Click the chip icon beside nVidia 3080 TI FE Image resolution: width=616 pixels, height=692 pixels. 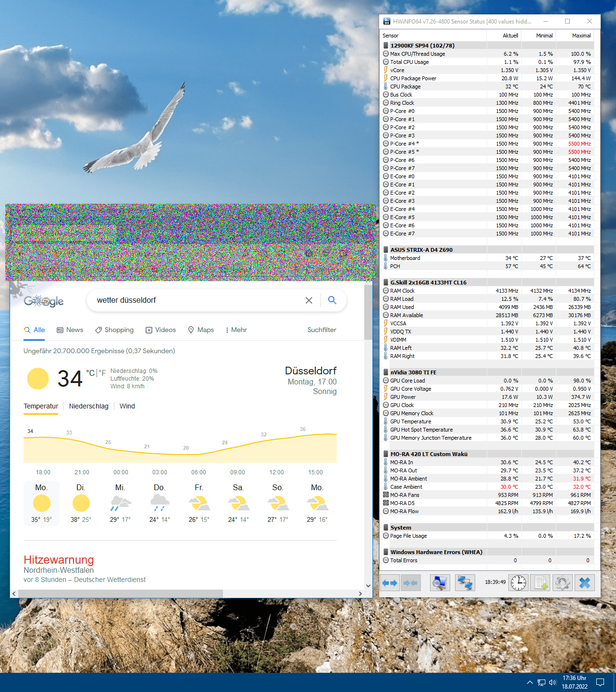386,372
